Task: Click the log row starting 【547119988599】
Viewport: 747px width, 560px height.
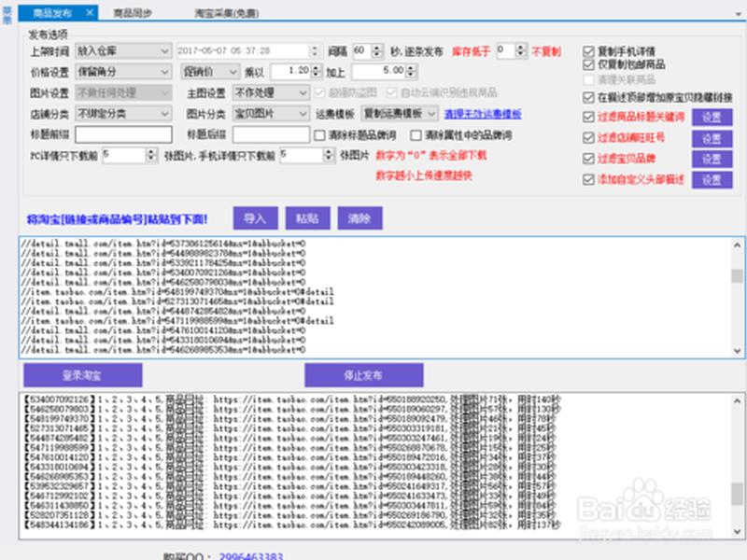Action: 289,448
